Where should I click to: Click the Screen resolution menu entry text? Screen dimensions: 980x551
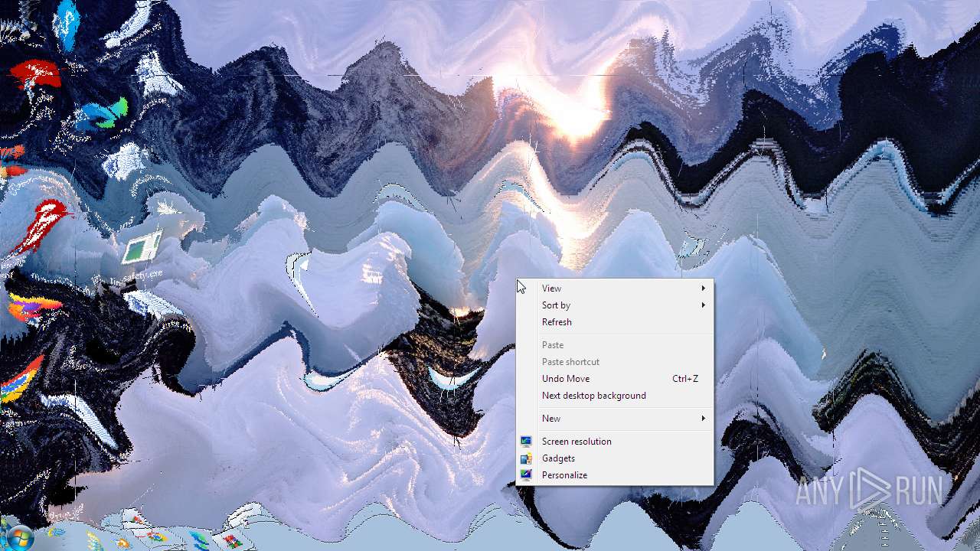[577, 442]
